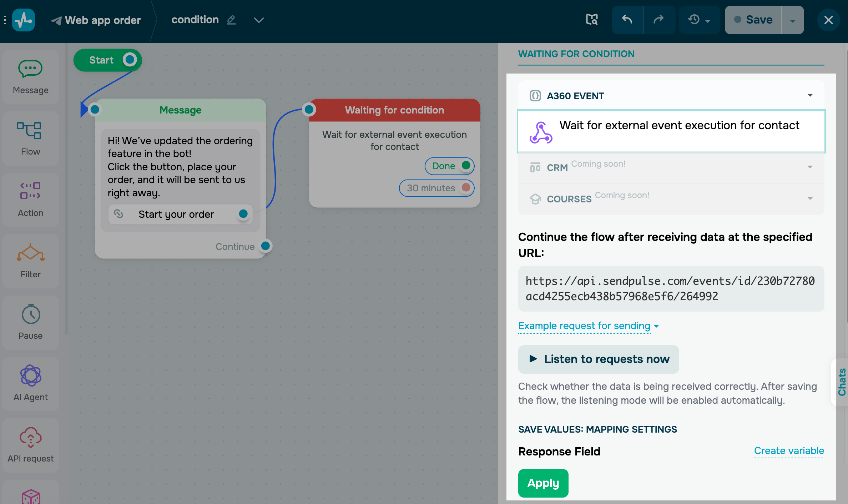Open the Save button dropdown arrow

tap(792, 20)
